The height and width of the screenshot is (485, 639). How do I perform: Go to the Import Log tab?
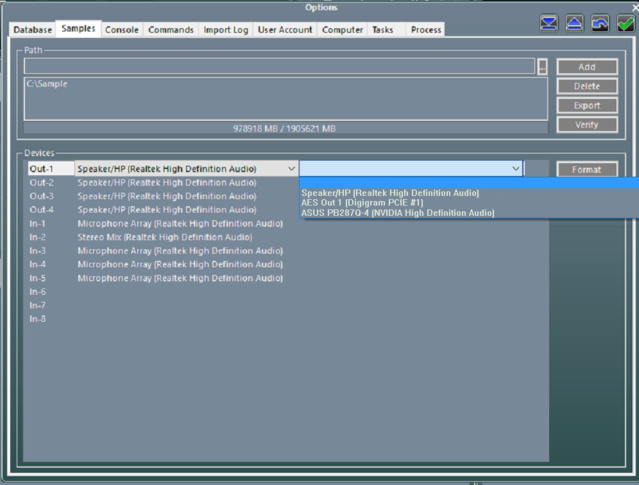point(225,30)
